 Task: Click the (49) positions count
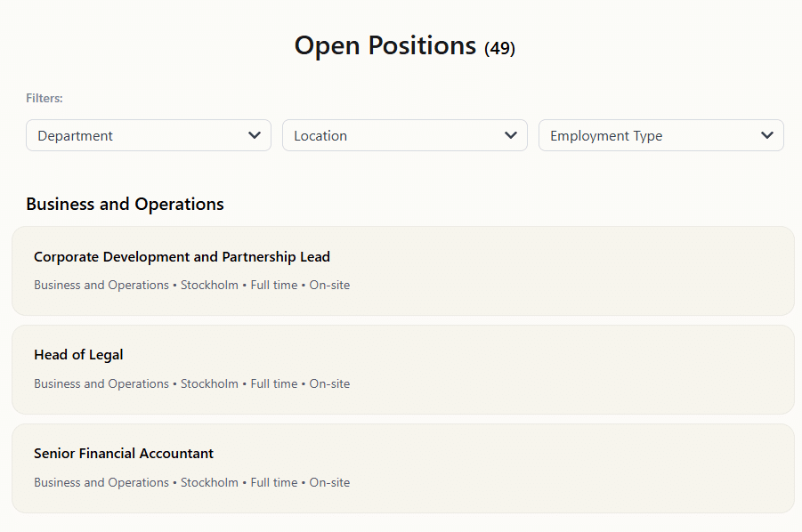pos(499,48)
